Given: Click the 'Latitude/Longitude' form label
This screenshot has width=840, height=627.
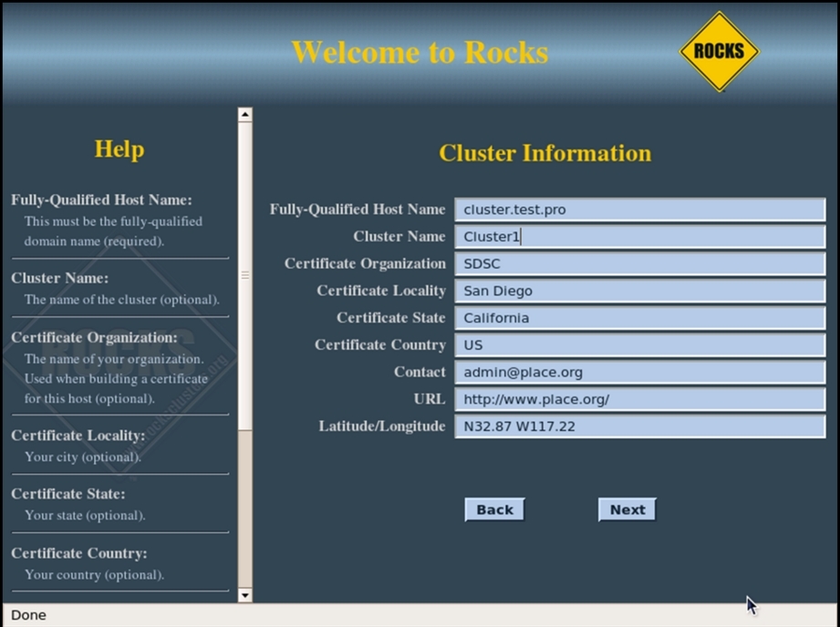Looking at the screenshot, I should 382,427.
